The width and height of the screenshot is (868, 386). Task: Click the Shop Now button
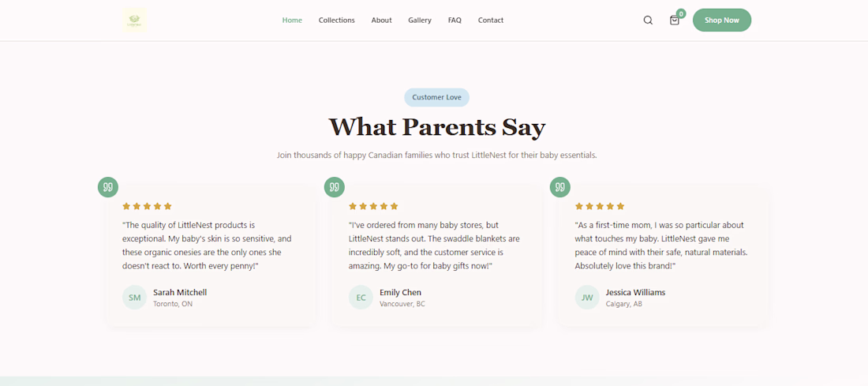(x=722, y=20)
